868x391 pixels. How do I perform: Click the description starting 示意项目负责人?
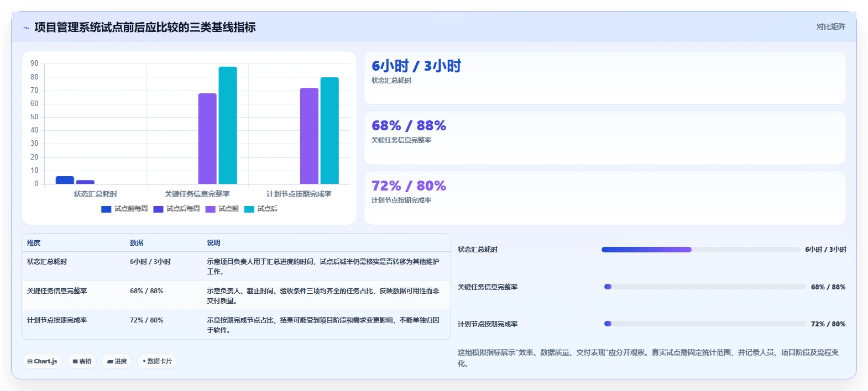[x=323, y=267]
